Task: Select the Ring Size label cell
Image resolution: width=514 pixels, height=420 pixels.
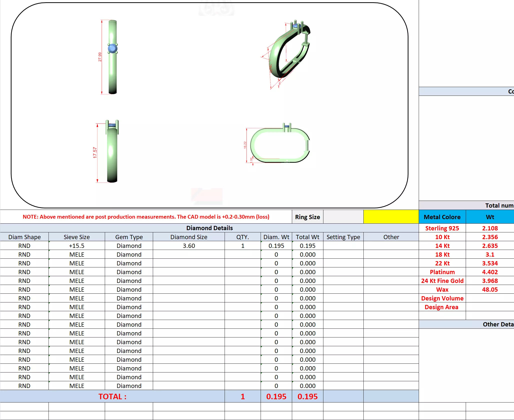Action: point(307,217)
